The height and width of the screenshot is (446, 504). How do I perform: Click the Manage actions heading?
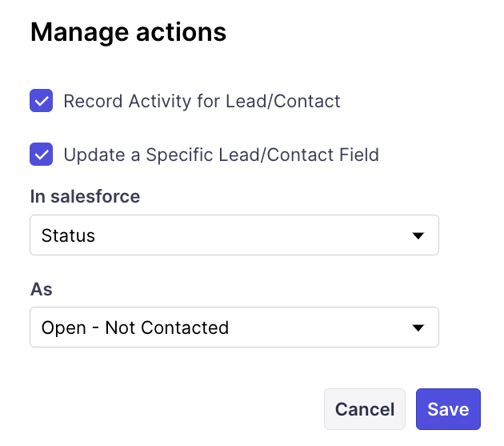coord(128,33)
